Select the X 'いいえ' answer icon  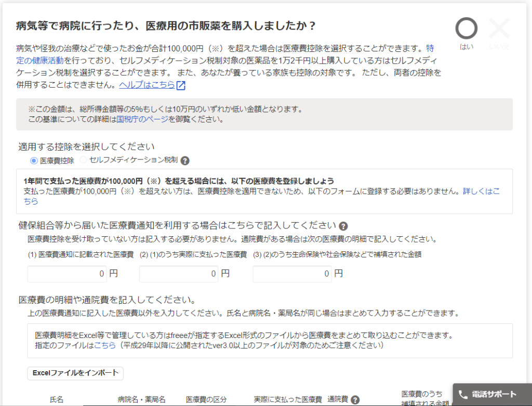tap(499, 29)
